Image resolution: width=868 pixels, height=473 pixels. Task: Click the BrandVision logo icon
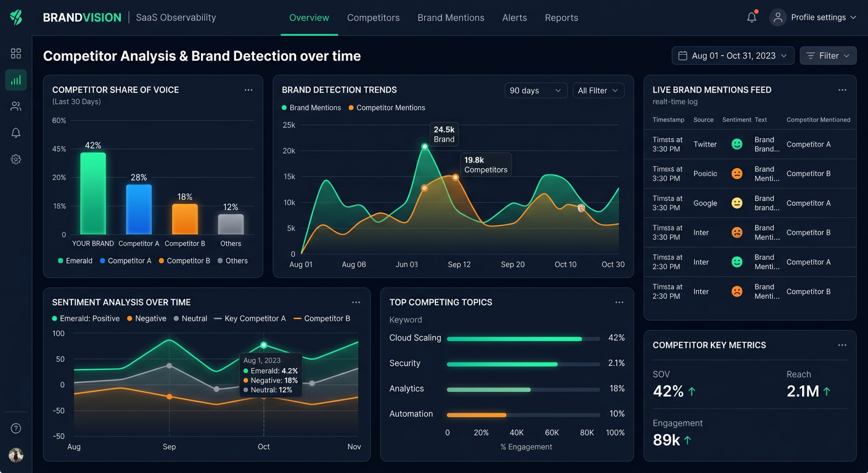pyautogui.click(x=16, y=17)
